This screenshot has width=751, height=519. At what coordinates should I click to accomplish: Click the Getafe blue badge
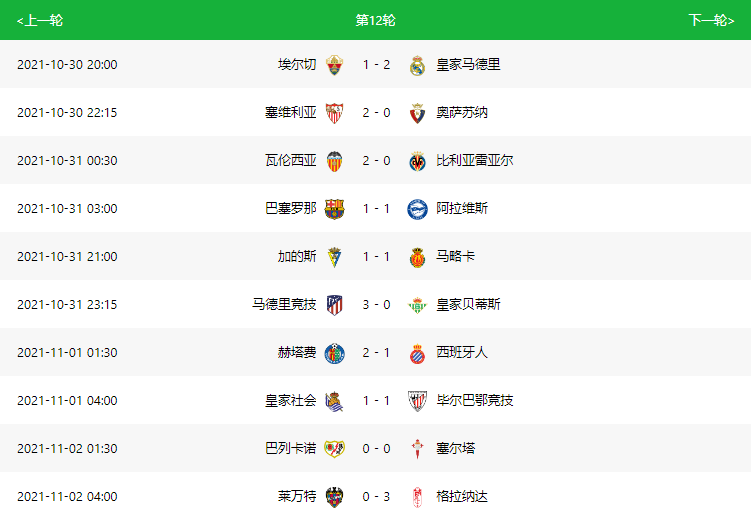pyautogui.click(x=334, y=353)
